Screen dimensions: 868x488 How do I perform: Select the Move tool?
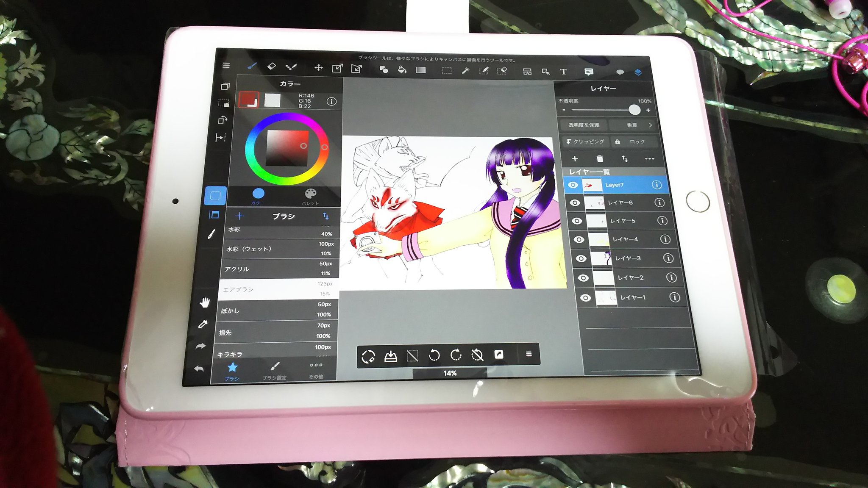click(318, 68)
